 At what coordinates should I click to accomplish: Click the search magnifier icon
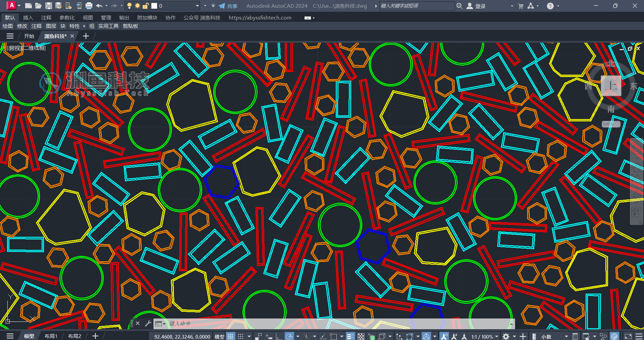pyautogui.click(x=459, y=6)
